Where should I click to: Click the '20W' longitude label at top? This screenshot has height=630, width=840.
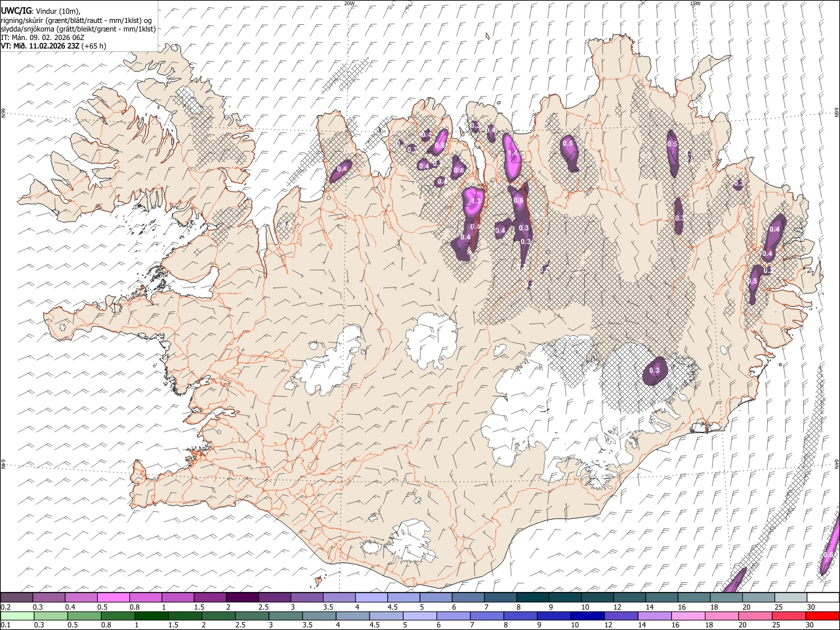click(349, 3)
